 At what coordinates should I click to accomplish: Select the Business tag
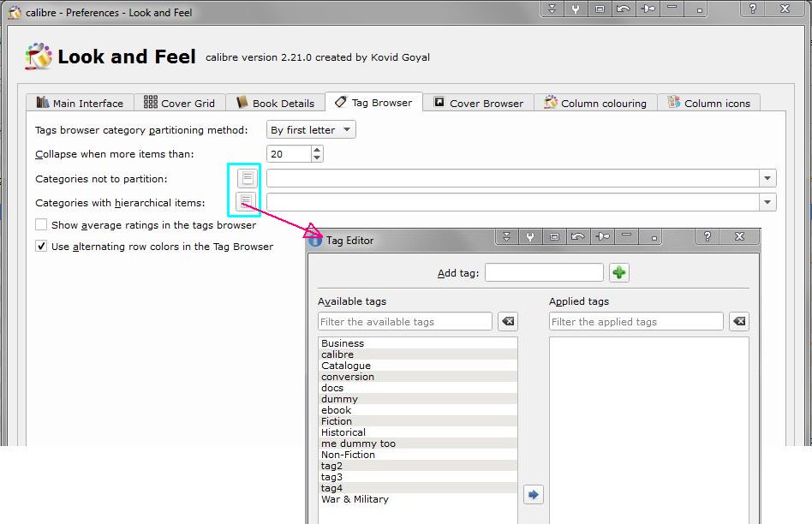coord(418,343)
